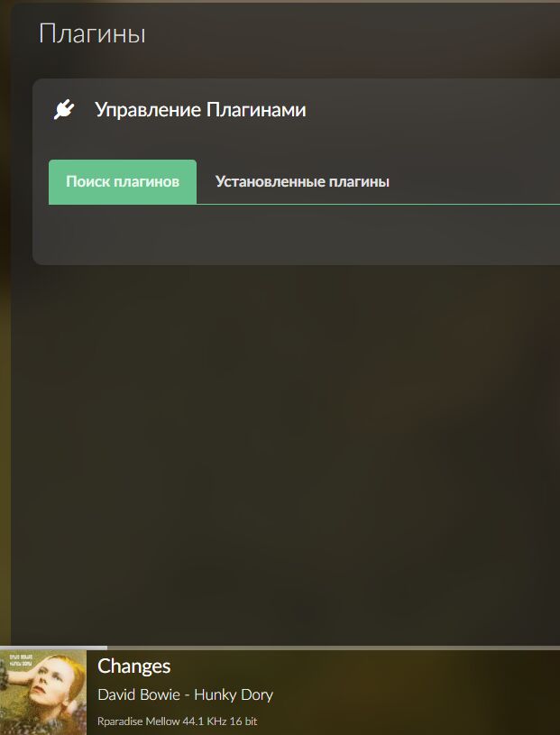The image size is (560, 735).
Task: Click the plug icon beside Управление Плагинами
Action: coord(64,109)
